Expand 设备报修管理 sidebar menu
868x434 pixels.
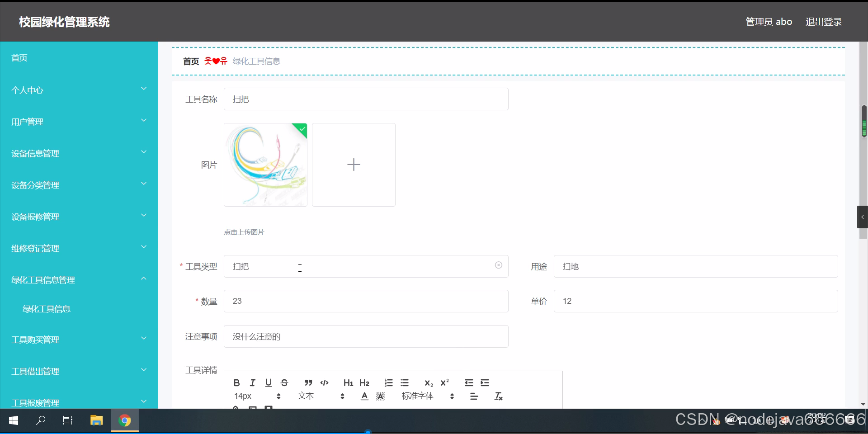[x=79, y=217]
